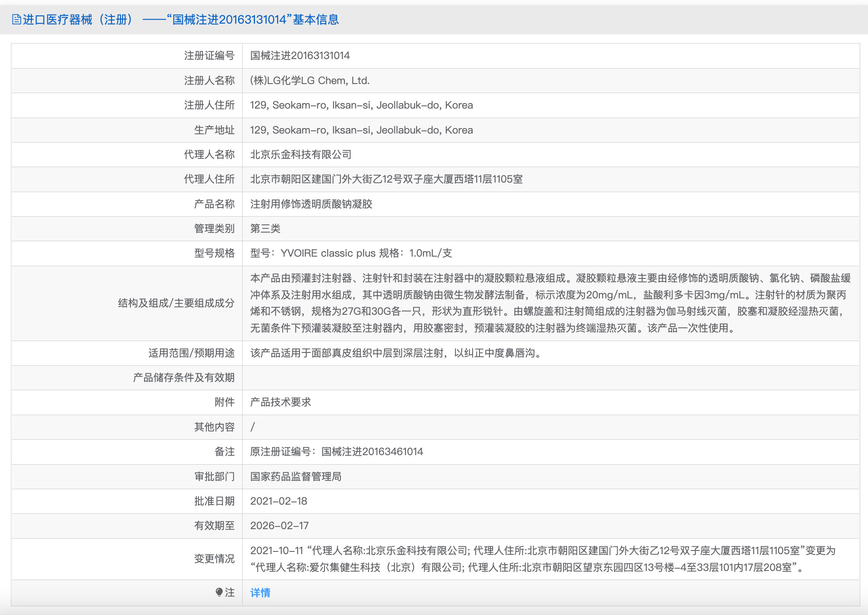Click the 管理类别 label
This screenshot has width=868, height=615.
(215, 228)
